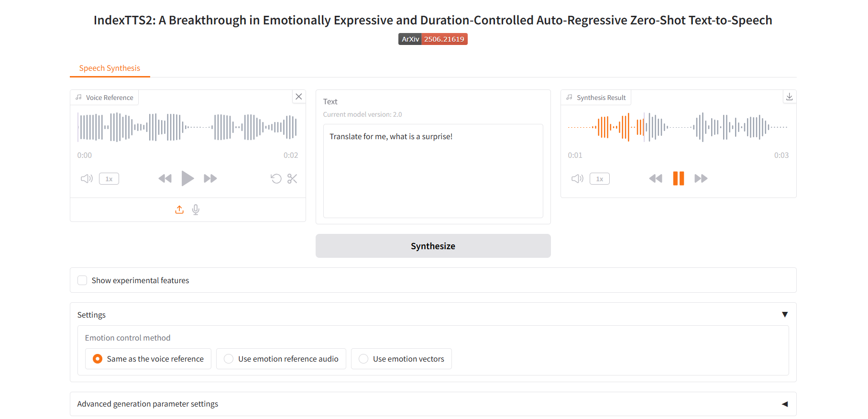Click the trim scissors icon
This screenshot has width=868, height=419.
pyautogui.click(x=292, y=179)
